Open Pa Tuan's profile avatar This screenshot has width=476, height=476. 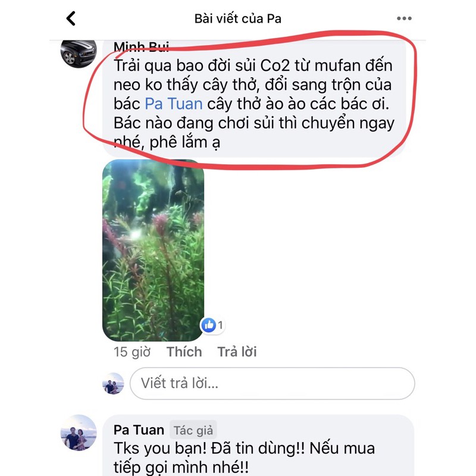(x=79, y=433)
